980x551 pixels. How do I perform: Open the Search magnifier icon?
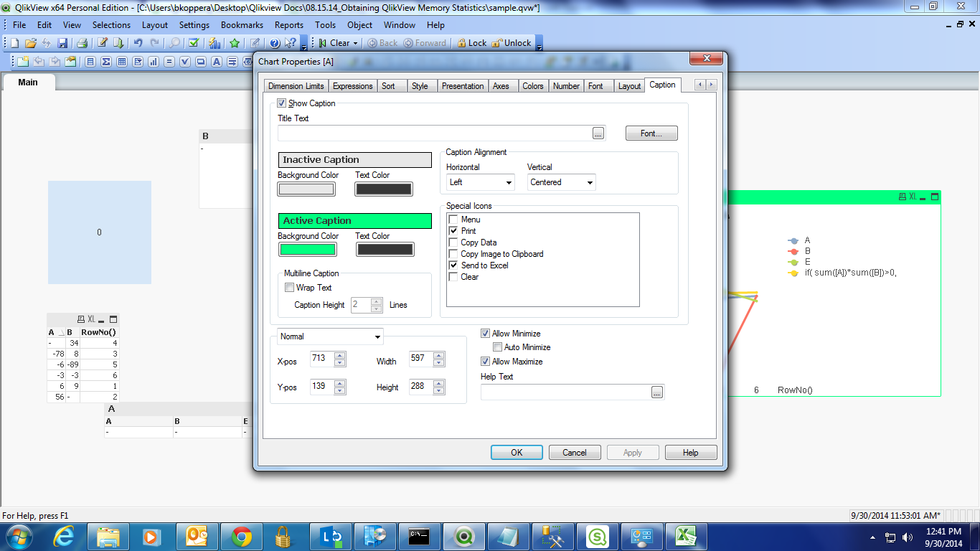pos(174,43)
